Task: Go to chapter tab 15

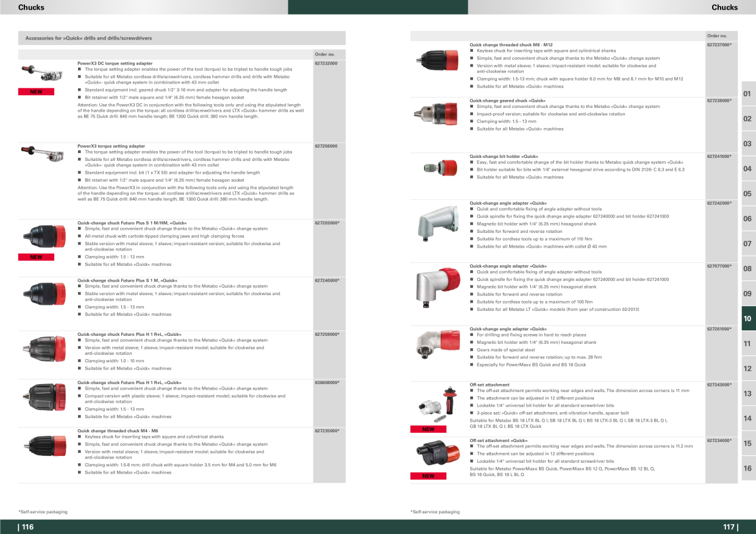Action: point(748,444)
